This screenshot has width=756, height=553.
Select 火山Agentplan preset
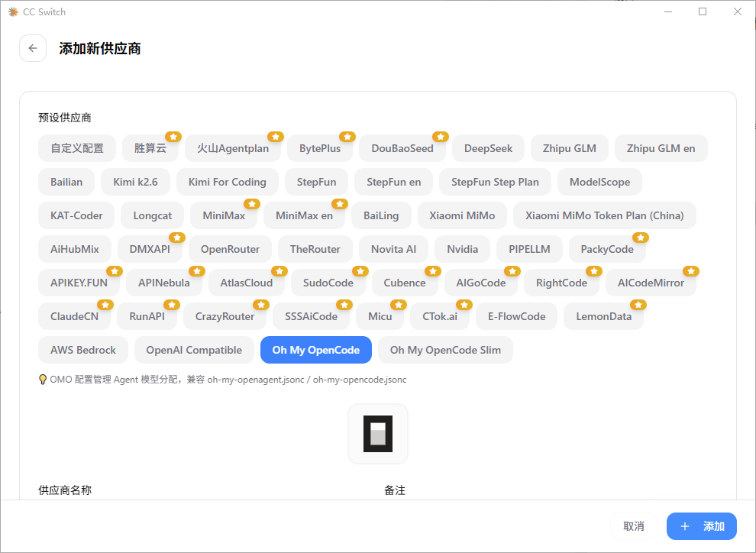point(233,148)
